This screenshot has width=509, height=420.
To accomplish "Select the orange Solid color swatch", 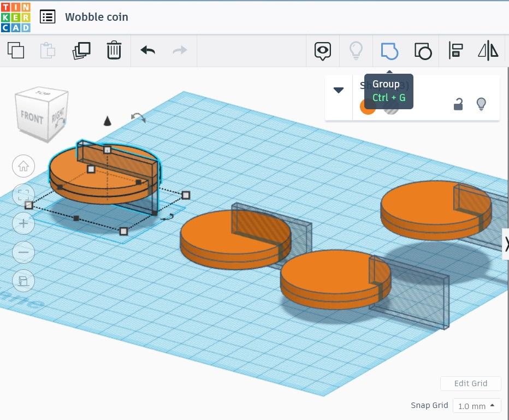I will (x=368, y=107).
